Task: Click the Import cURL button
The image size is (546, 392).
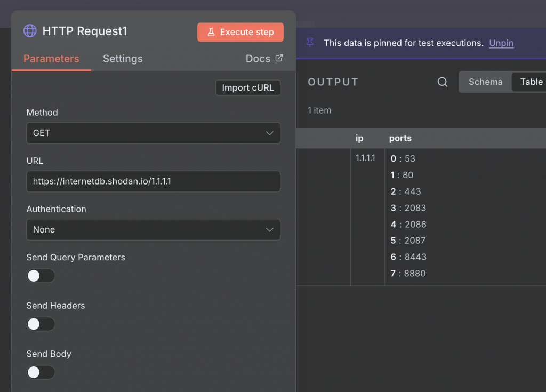Action: coord(248,87)
